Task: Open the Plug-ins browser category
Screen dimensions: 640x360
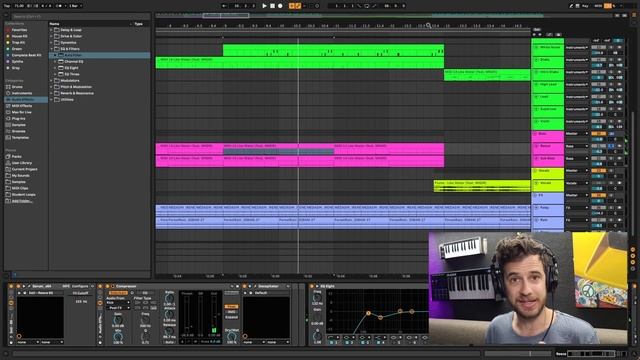Action: [18, 118]
